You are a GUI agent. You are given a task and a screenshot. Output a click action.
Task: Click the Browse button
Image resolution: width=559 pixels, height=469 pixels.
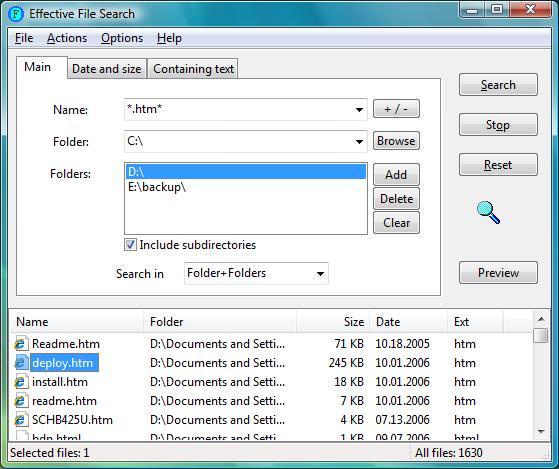(x=396, y=141)
